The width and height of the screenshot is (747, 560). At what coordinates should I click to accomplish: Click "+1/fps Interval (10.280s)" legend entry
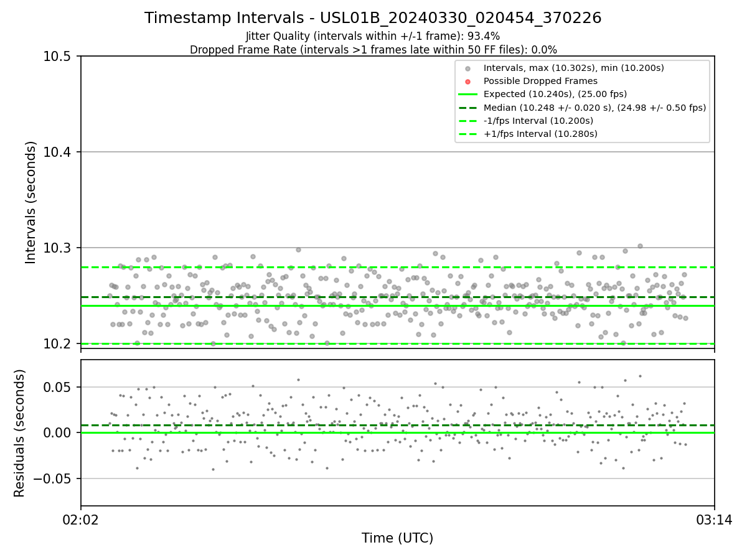pos(540,134)
